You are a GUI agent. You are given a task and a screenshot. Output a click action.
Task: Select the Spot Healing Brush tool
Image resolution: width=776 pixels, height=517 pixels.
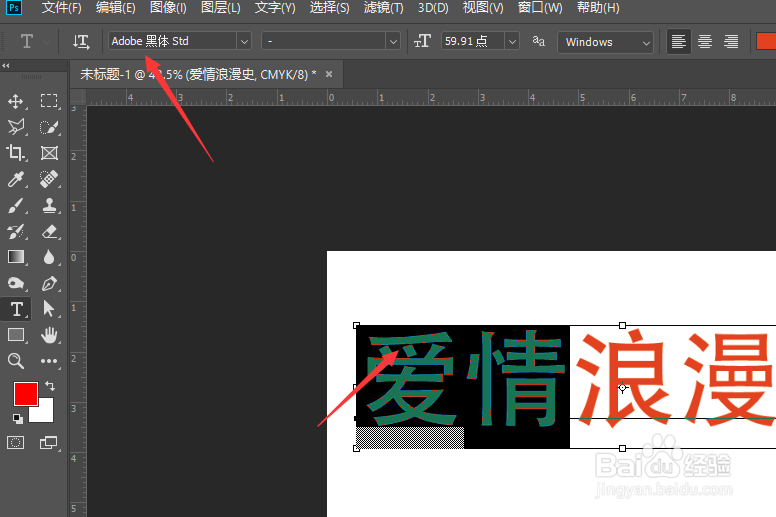pyautogui.click(x=49, y=179)
